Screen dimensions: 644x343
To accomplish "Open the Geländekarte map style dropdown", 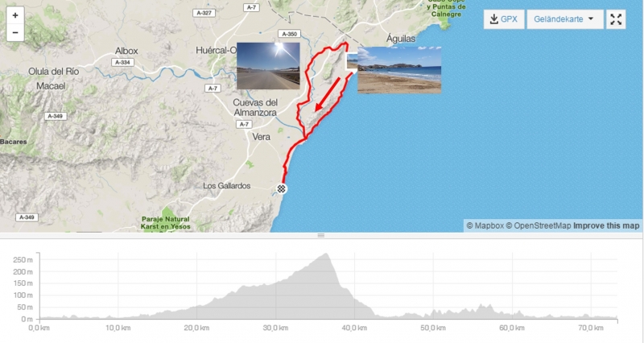I will coord(565,19).
